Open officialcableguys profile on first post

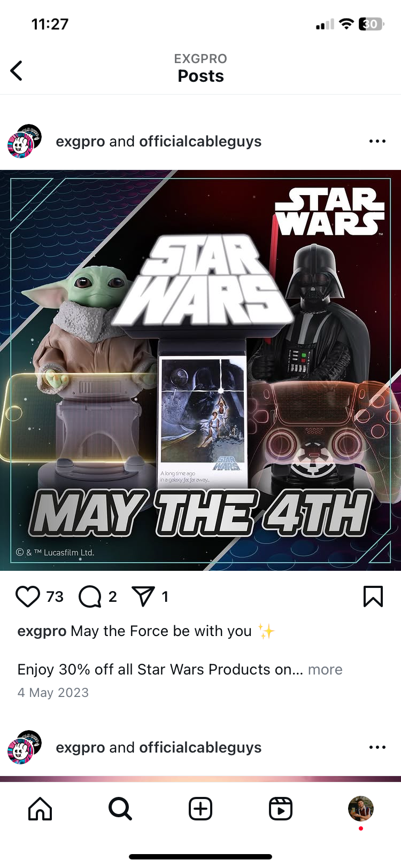tap(200, 142)
